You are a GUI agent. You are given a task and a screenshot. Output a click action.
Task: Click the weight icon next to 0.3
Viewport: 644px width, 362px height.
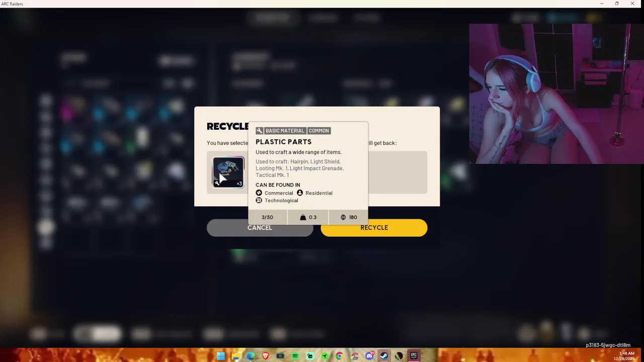[x=303, y=217]
